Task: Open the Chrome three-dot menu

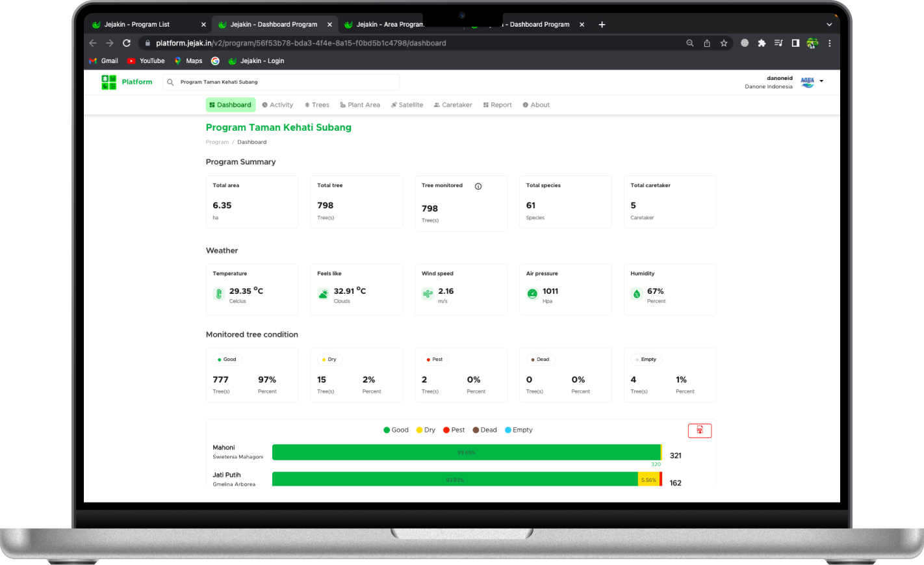Action: (x=830, y=43)
